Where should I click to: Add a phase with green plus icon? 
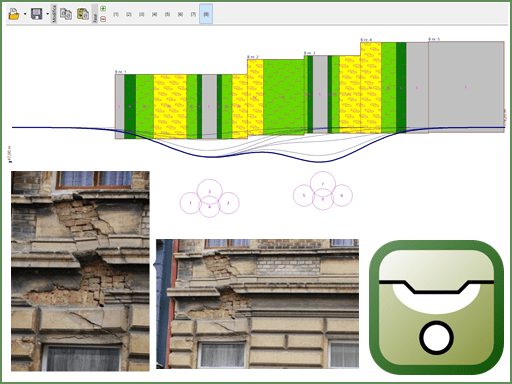click(x=103, y=9)
